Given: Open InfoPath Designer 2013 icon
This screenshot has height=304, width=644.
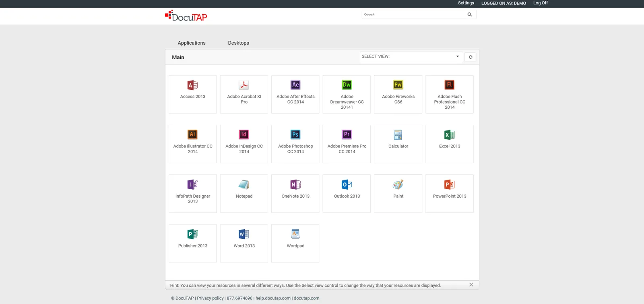Looking at the screenshot, I should [x=193, y=184].
